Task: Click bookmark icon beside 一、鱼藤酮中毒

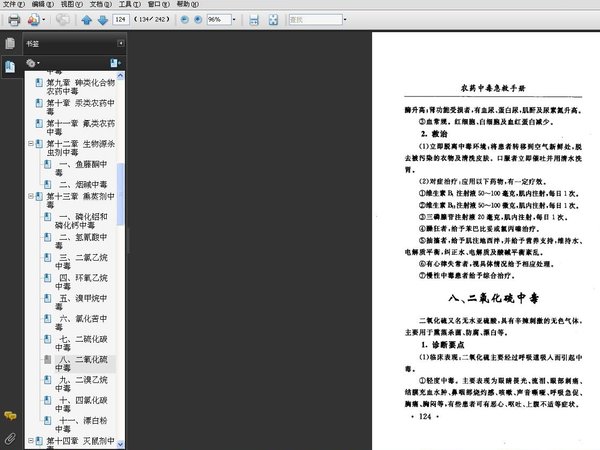Action: tap(47, 165)
